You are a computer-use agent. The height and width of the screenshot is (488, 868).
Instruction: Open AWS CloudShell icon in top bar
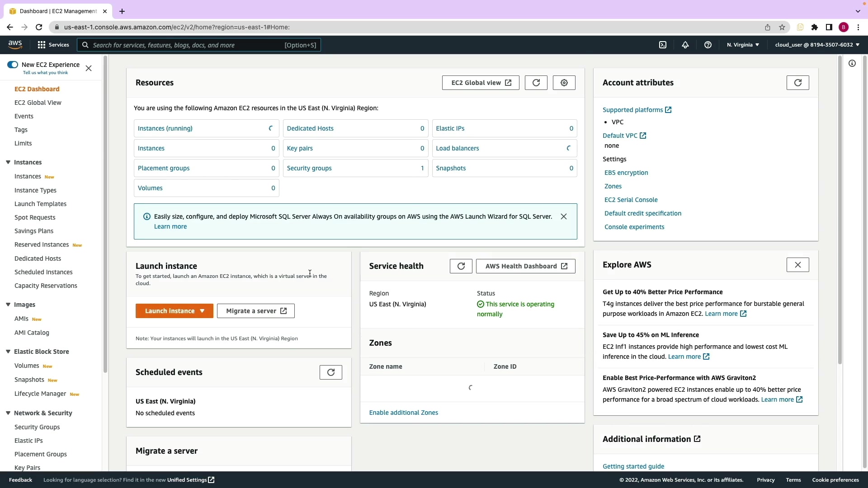tap(663, 45)
